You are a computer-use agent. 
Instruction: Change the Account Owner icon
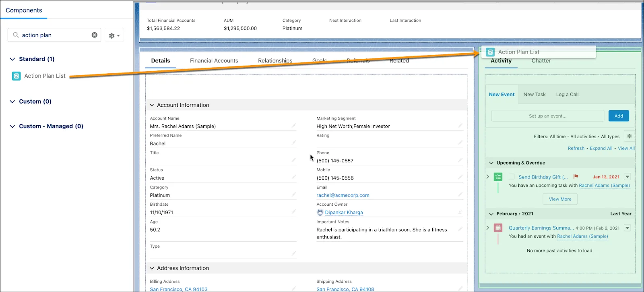460,212
